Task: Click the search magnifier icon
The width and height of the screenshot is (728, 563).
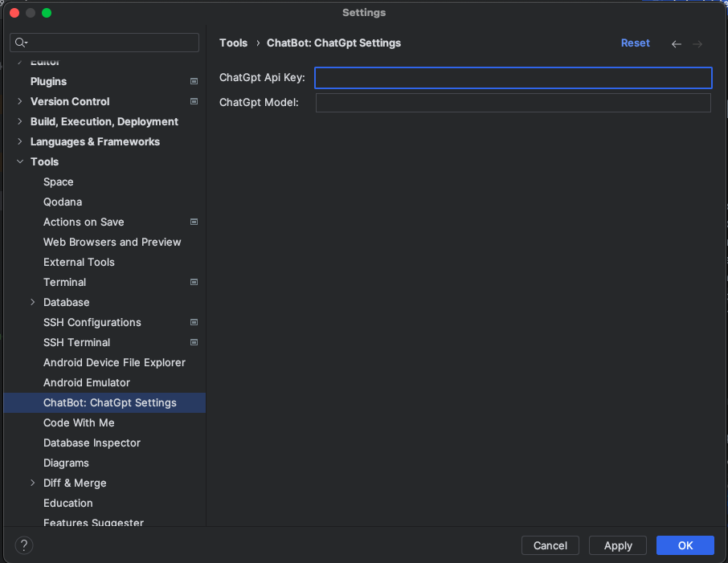Action: coord(21,43)
